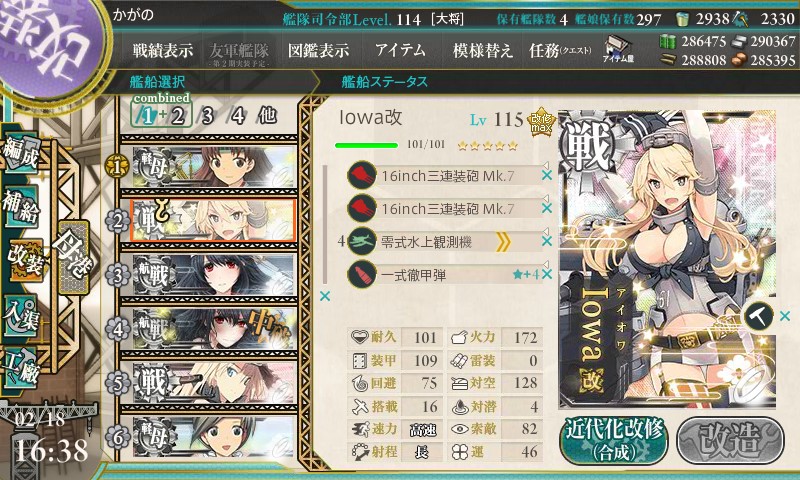Return to 母港 home port
Image resolution: width=800 pixels, height=480 pixels.
coord(74,256)
